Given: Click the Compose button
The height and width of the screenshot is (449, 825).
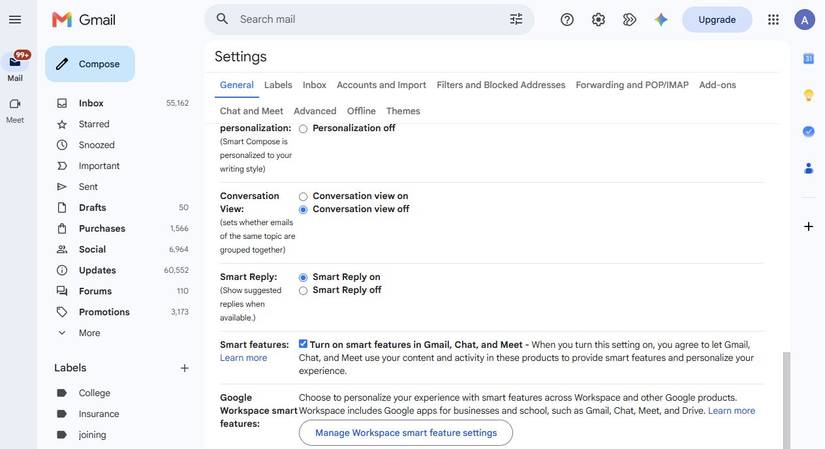Looking at the screenshot, I should point(90,64).
